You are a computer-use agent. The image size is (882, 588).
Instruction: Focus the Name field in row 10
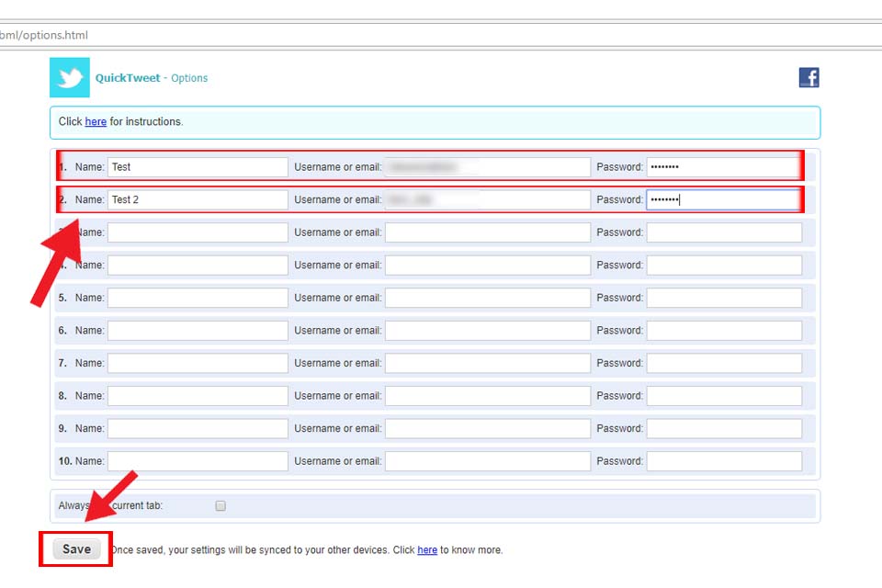198,460
